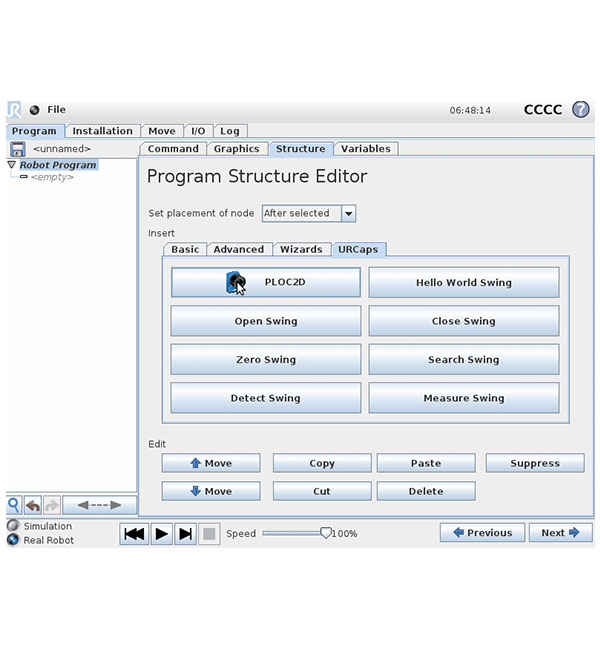Switch to the Installation tab

click(x=102, y=131)
